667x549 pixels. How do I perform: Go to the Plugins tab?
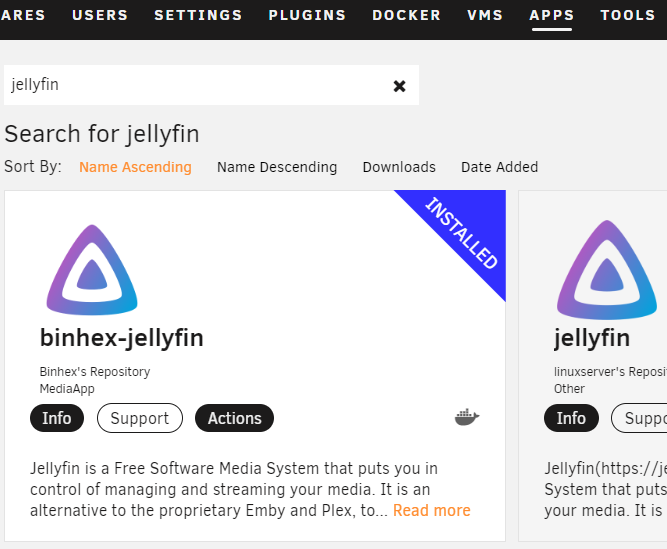tap(307, 15)
